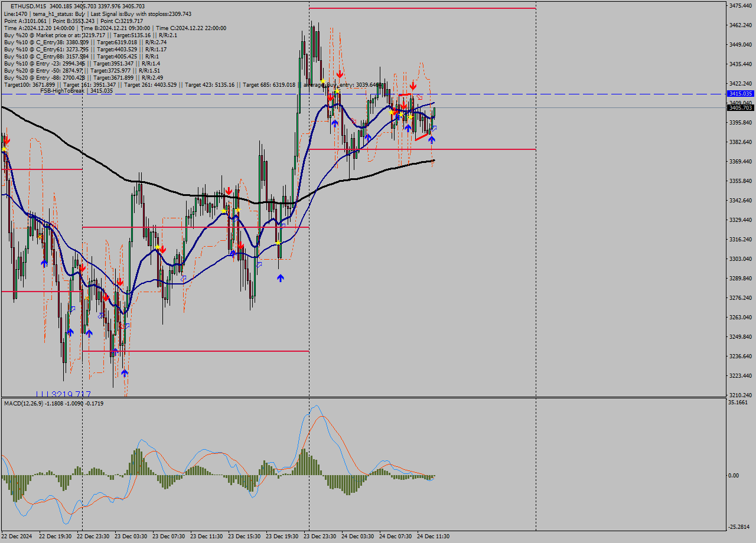Click the current price tag 3405.703
The image size is (756, 543).
(x=741, y=107)
